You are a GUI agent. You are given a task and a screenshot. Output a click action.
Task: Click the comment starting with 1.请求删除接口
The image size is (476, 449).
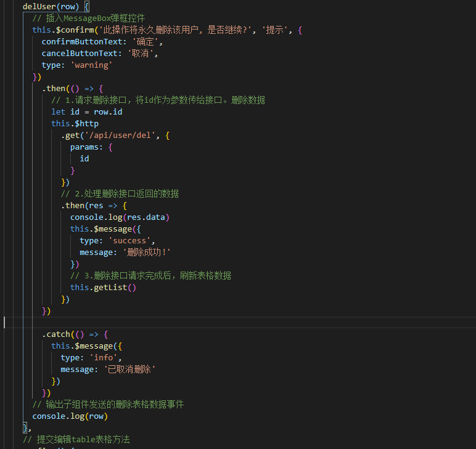coord(158,100)
